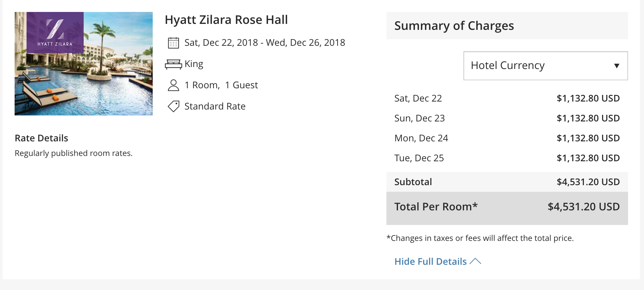The height and width of the screenshot is (290, 644).
Task: Click the guest person icon
Action: pyautogui.click(x=173, y=85)
